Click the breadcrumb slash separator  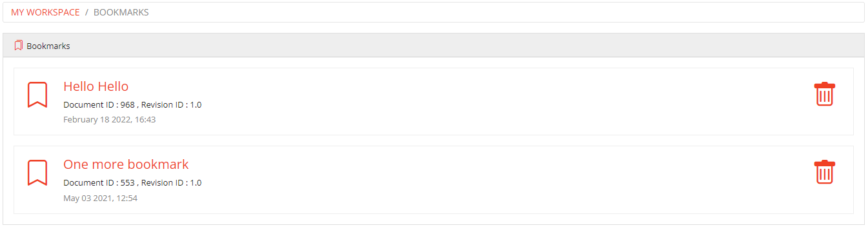point(86,12)
